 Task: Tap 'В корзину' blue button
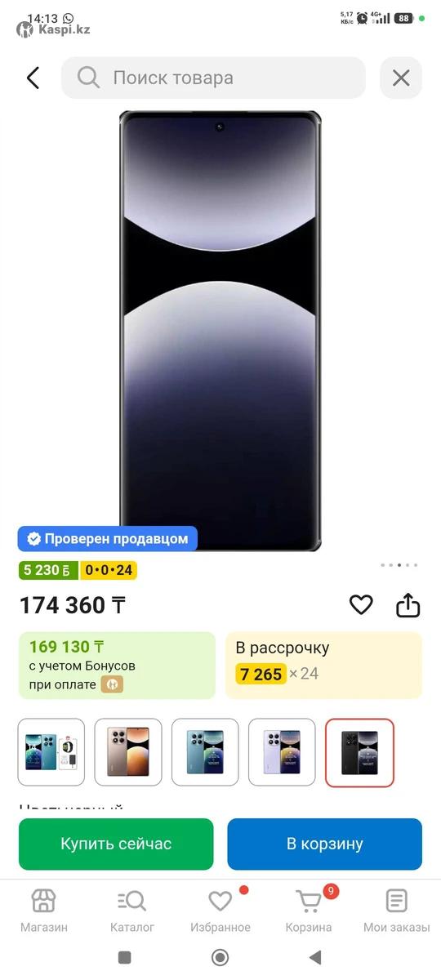[x=325, y=844]
